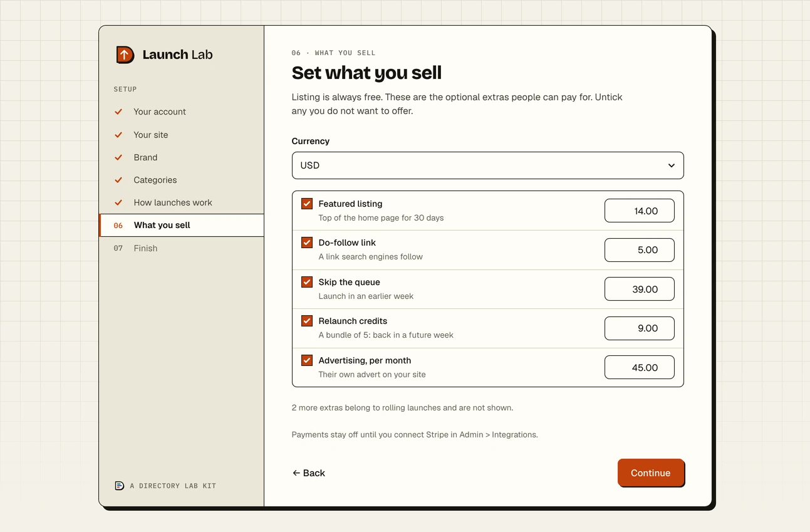Open the Your site setup step

coord(182,135)
